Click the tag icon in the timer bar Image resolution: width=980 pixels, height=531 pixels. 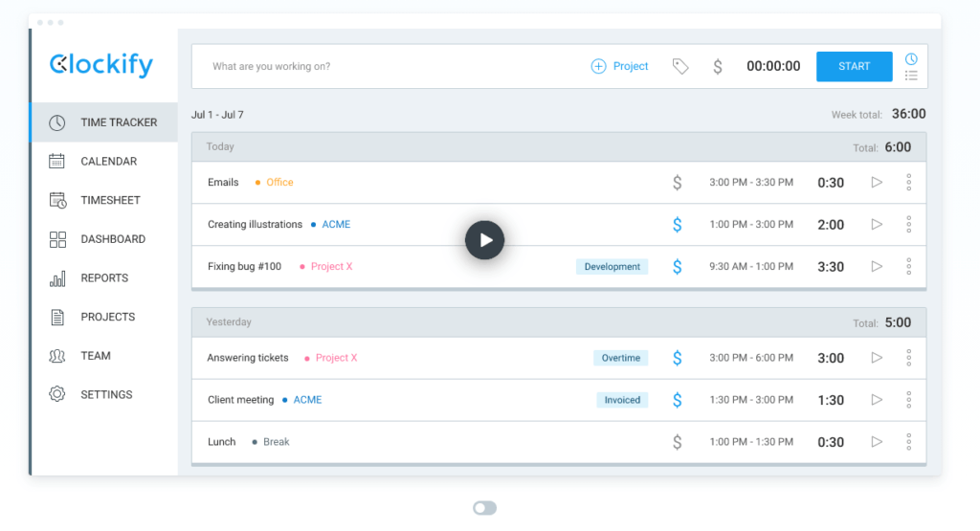[x=680, y=66]
